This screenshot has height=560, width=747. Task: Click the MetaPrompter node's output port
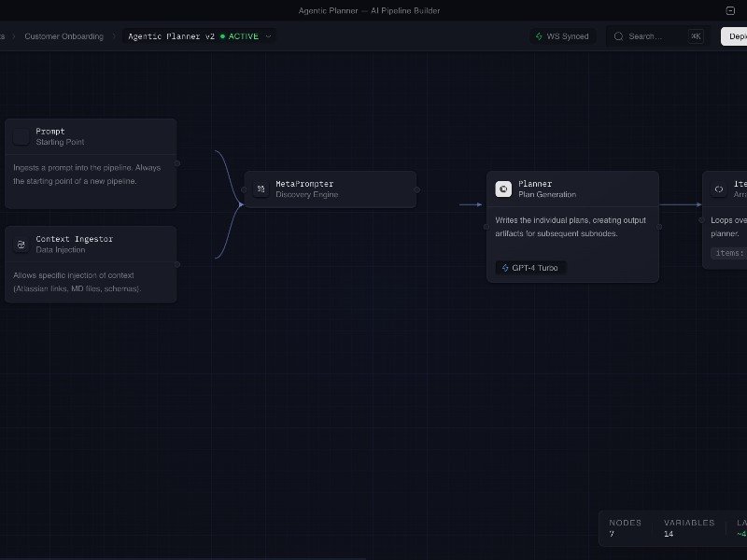(x=416, y=189)
